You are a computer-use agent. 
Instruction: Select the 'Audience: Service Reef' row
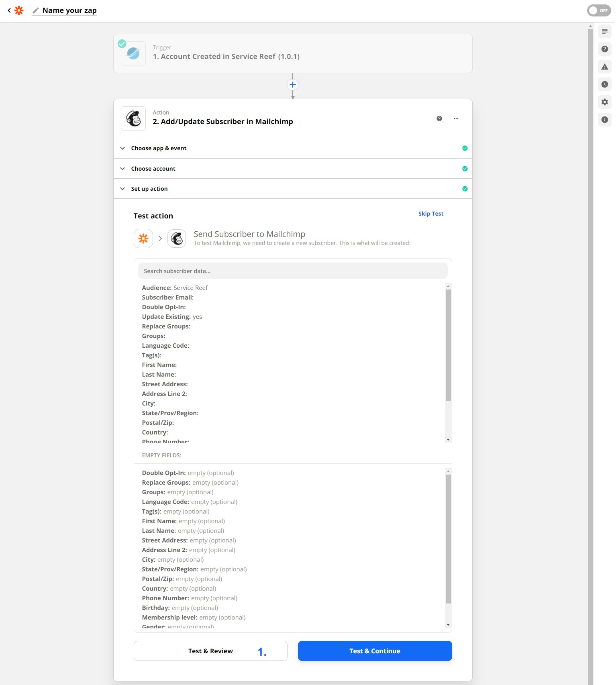click(x=175, y=287)
